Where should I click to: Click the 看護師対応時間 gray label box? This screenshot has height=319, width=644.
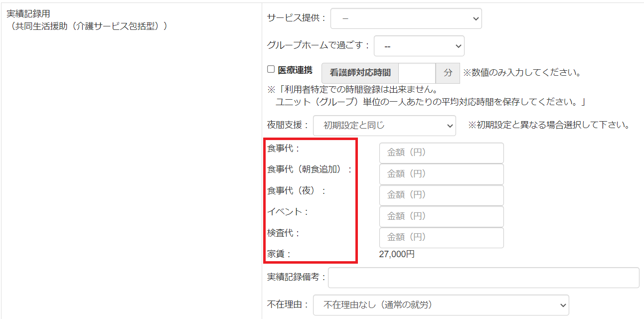tap(360, 73)
